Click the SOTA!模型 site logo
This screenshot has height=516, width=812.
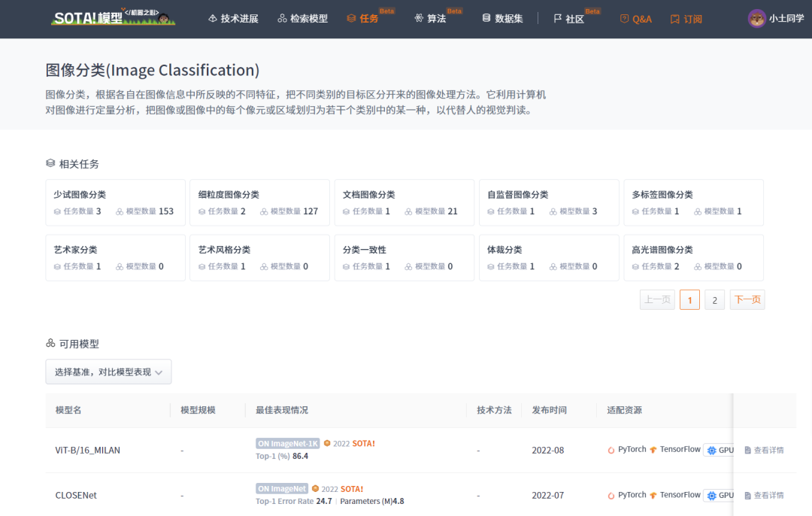pyautogui.click(x=114, y=17)
